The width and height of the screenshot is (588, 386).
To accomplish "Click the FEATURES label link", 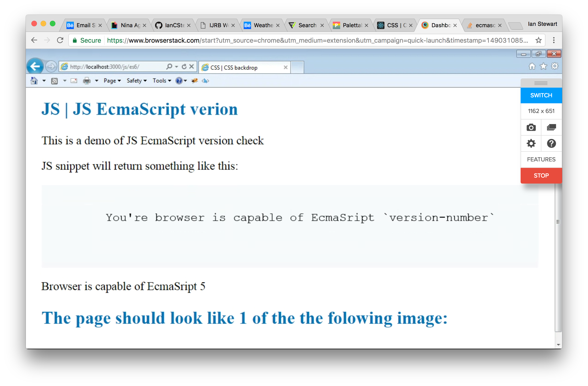I will pyautogui.click(x=541, y=159).
